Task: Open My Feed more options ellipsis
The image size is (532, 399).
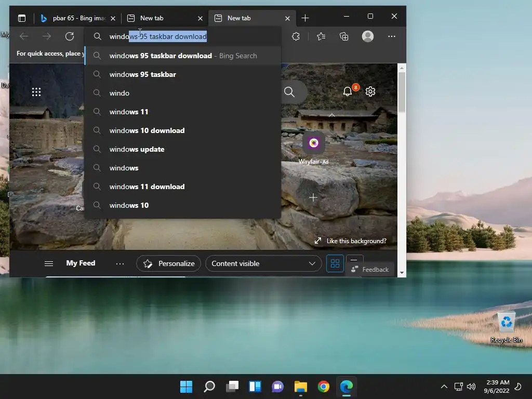Action: [x=120, y=263]
